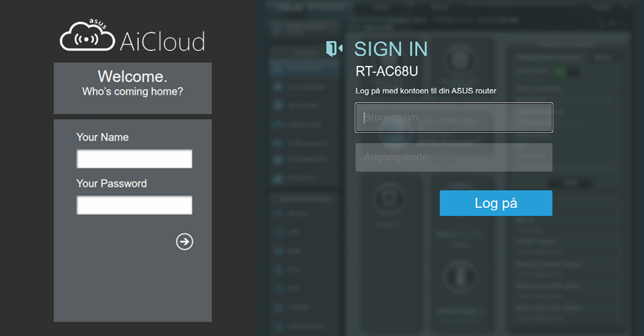Click into the Adgangskode password field
The image size is (644, 336).
[x=454, y=157]
